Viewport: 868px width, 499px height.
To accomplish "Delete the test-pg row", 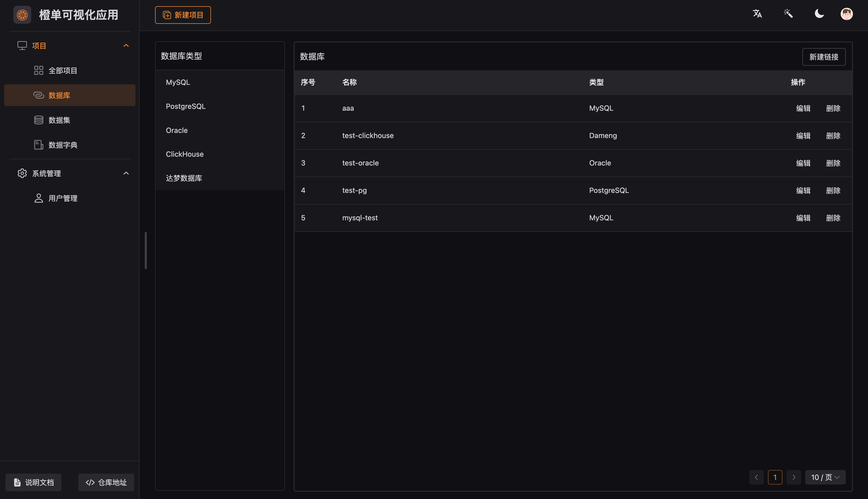I will (833, 191).
